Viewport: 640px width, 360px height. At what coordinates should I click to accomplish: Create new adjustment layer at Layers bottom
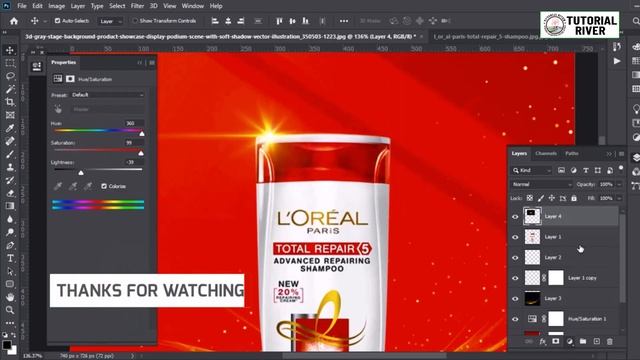[569, 341]
